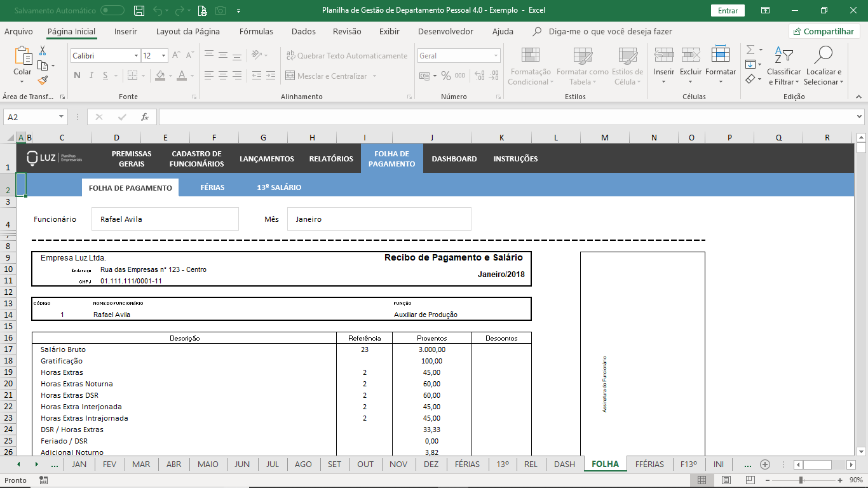This screenshot has height=488, width=868.
Task: Click the AutoSum sigma icon
Action: (750, 50)
